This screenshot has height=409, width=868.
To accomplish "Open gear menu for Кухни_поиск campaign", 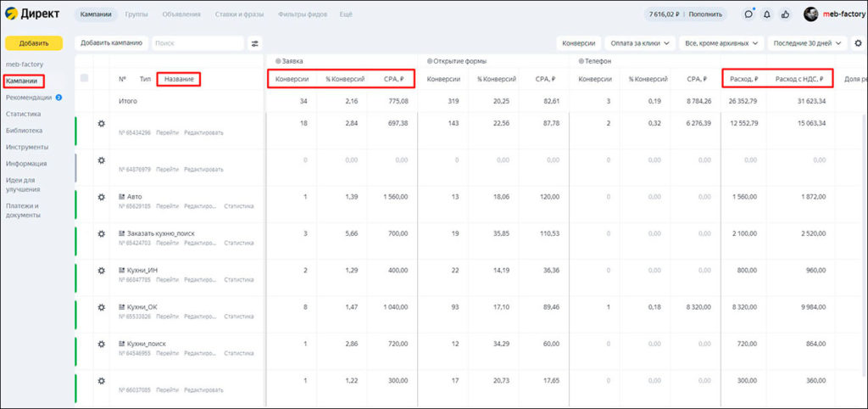I will (x=102, y=344).
